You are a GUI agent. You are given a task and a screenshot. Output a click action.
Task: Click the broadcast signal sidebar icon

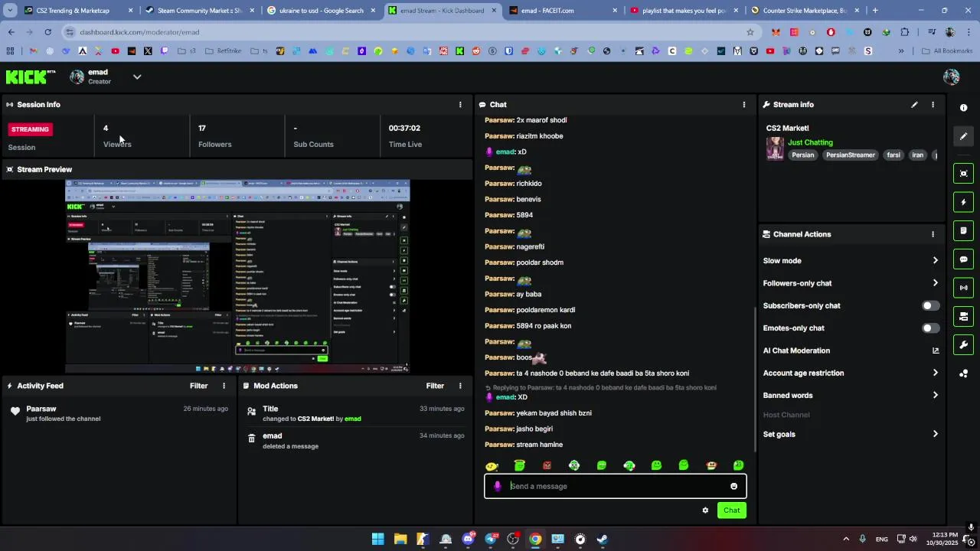tap(964, 288)
